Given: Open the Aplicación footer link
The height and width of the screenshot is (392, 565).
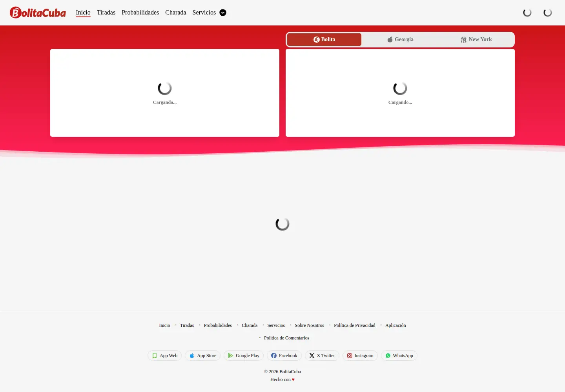Looking at the screenshot, I should 395,325.
